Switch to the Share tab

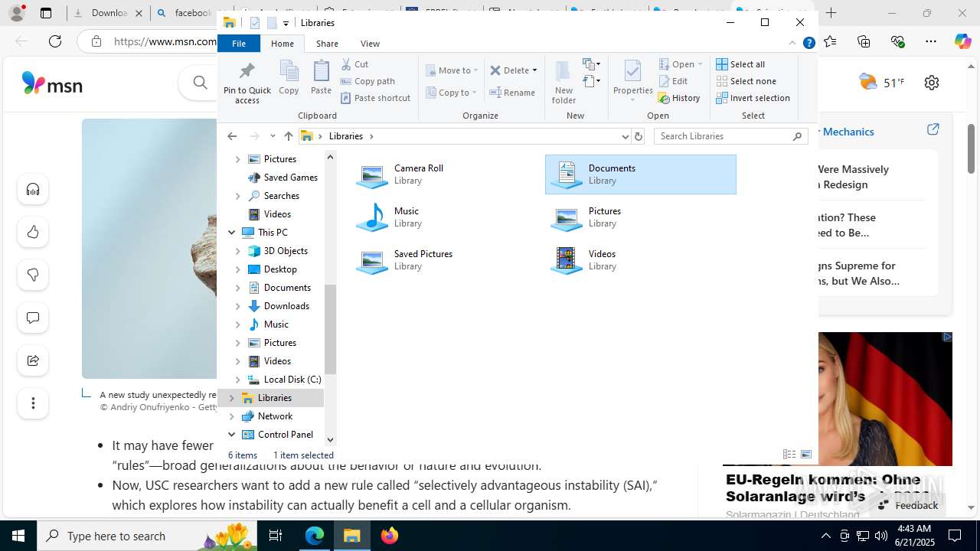point(327,44)
